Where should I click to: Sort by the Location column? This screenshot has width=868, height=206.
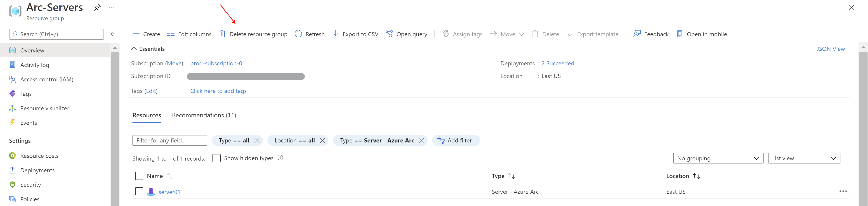click(x=683, y=176)
